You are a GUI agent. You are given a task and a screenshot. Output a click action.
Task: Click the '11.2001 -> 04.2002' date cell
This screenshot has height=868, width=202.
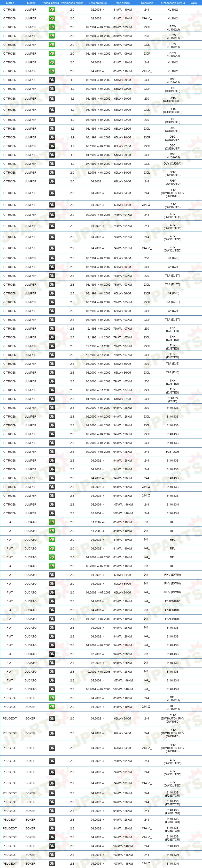click(x=98, y=173)
